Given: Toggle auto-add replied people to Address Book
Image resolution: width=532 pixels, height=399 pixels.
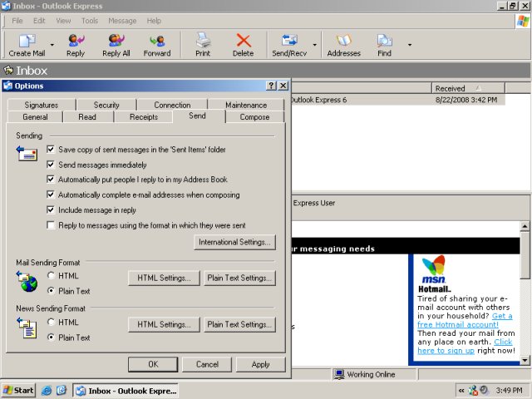Looking at the screenshot, I should coord(51,180).
